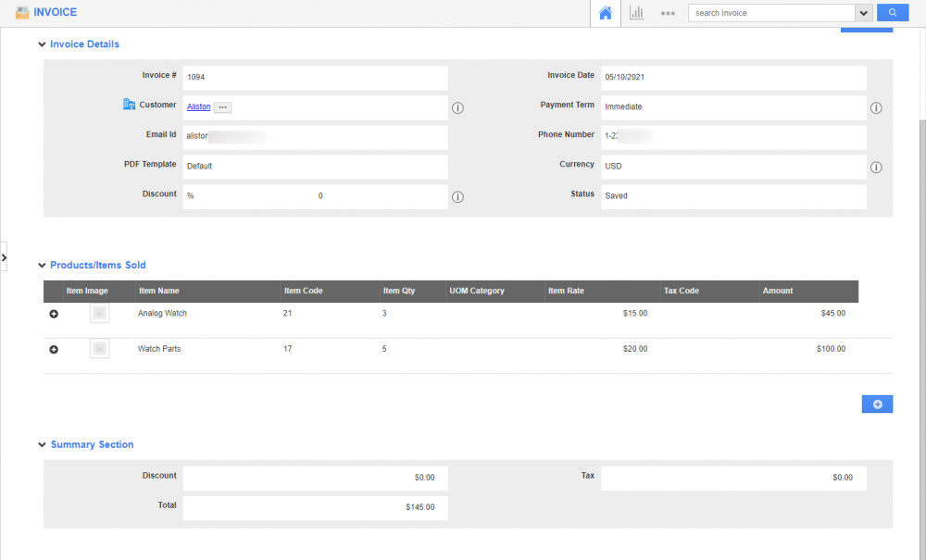
Task: Click the Analog Watch item image thumbnail
Action: [x=100, y=314]
